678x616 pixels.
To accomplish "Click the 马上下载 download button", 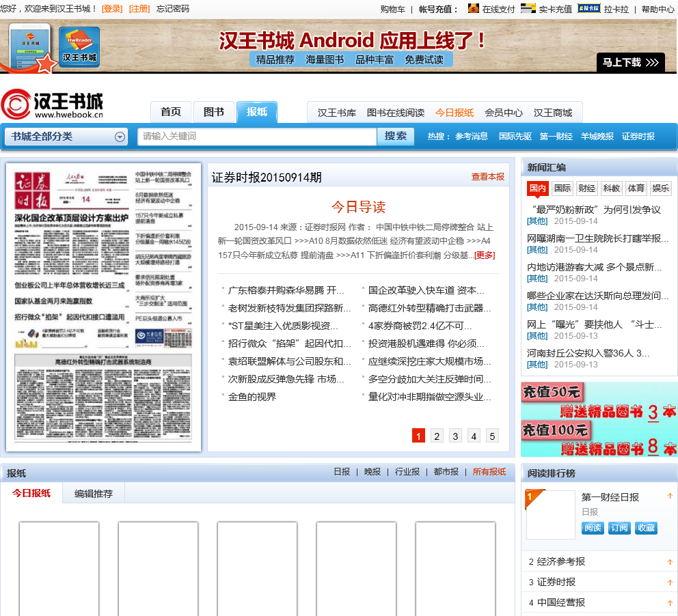I will (x=630, y=62).
